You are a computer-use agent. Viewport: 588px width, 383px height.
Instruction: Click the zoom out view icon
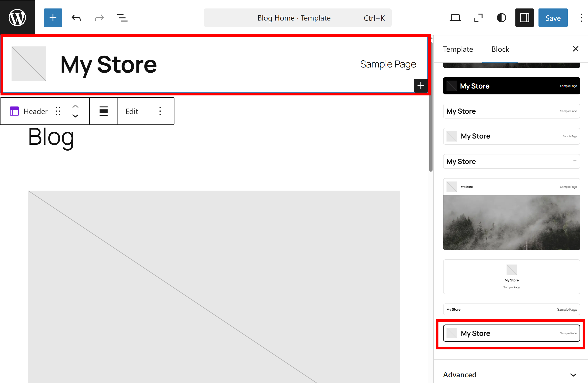pyautogui.click(x=478, y=18)
